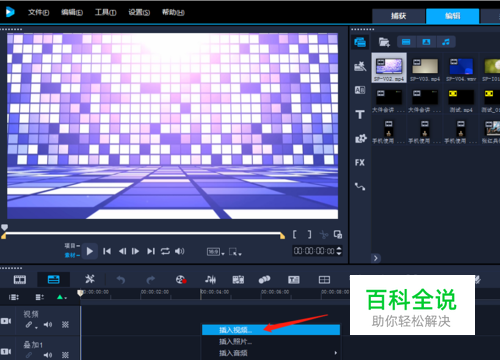Open the submenu arrow for 插入音频
This screenshot has height=360, width=500.
coord(336,353)
